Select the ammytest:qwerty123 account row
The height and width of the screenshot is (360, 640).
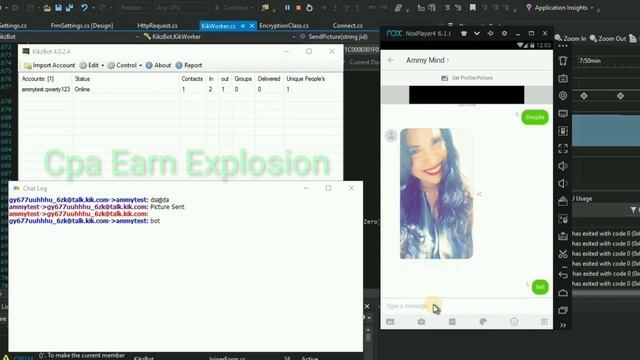click(180, 89)
